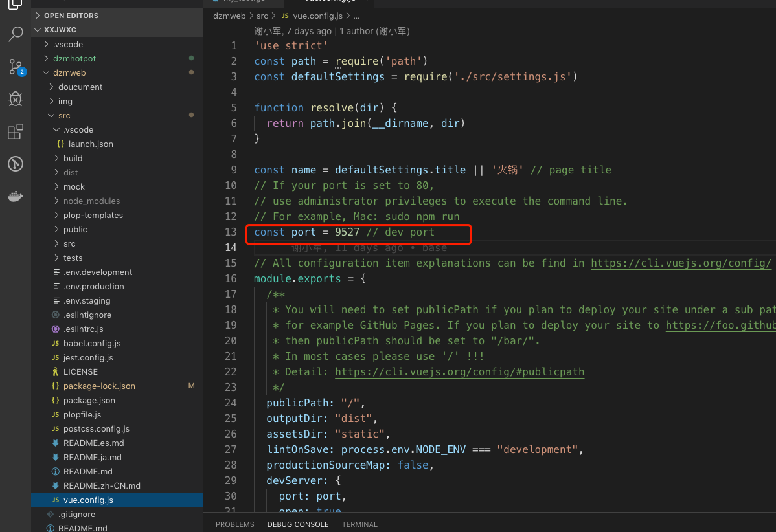Click dzmweb in the breadcrumb

[229, 16]
